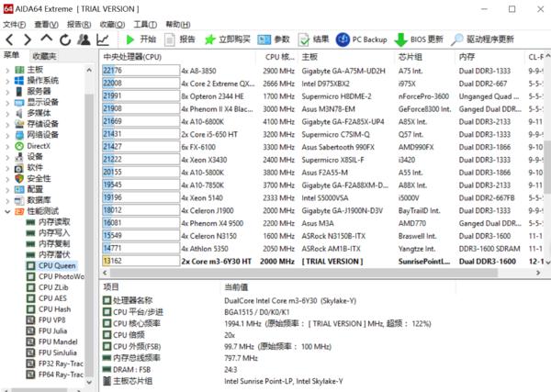Expand the 网络设备 tree node

pyautogui.click(x=7, y=135)
